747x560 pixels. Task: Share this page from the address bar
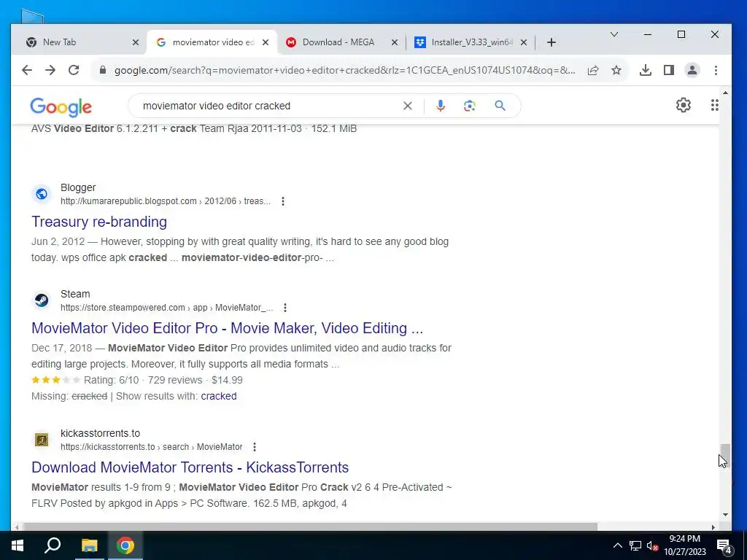tap(593, 71)
